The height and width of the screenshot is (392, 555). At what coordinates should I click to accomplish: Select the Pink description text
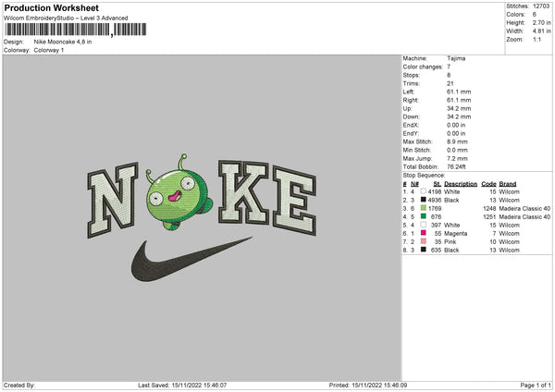pos(450,241)
